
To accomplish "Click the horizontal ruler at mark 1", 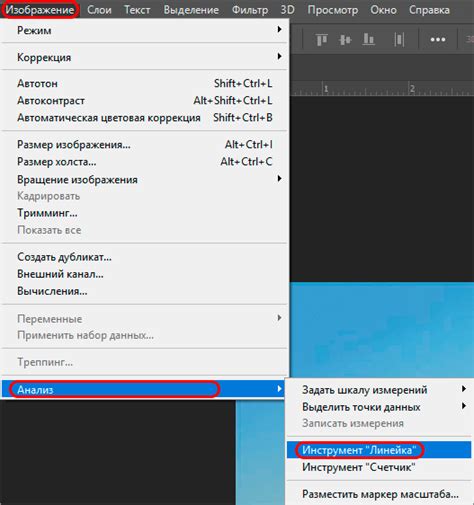I will tap(326, 89).
